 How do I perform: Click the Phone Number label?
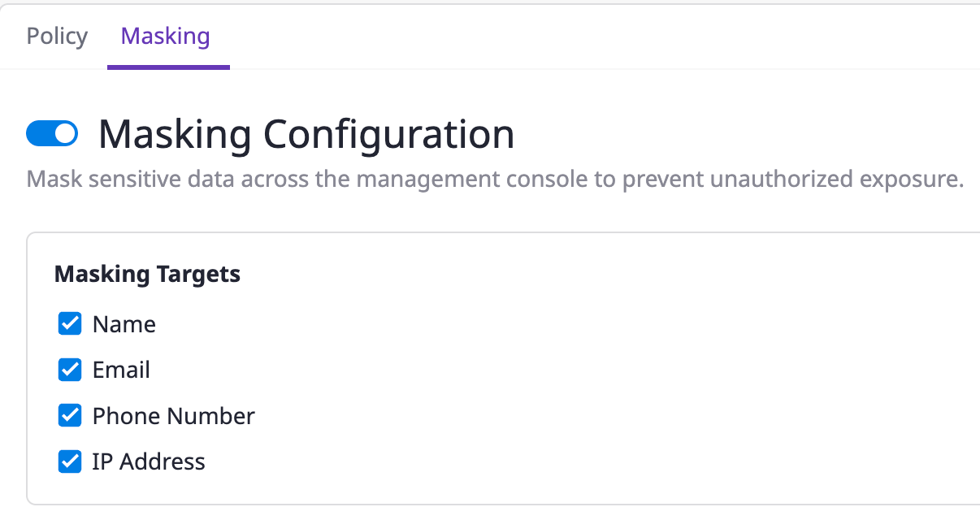coord(173,416)
